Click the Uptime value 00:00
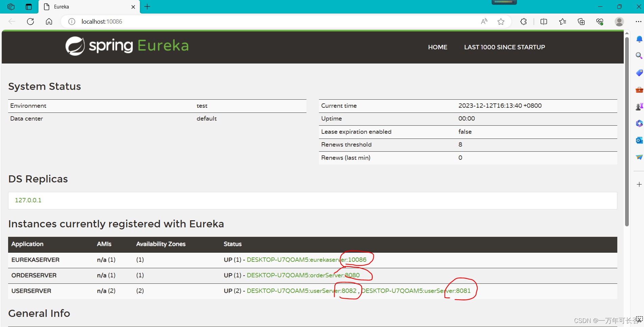Viewport: 644px width, 327px height. [467, 119]
